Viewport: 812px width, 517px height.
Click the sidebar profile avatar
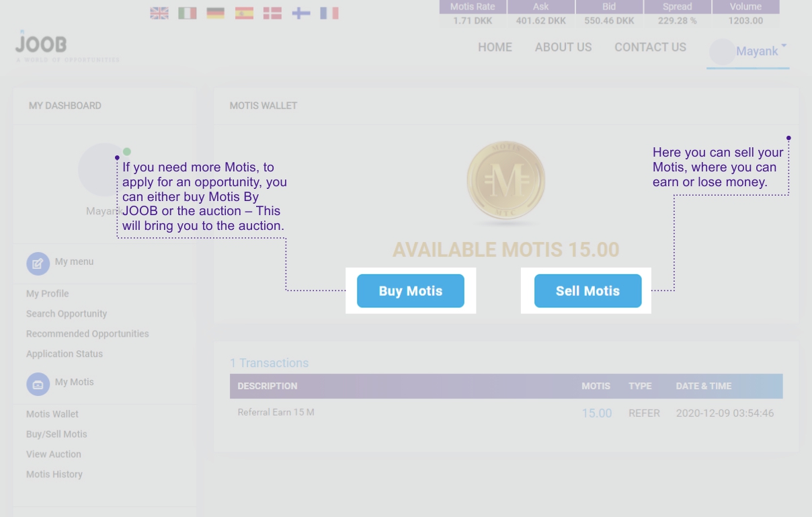point(104,169)
